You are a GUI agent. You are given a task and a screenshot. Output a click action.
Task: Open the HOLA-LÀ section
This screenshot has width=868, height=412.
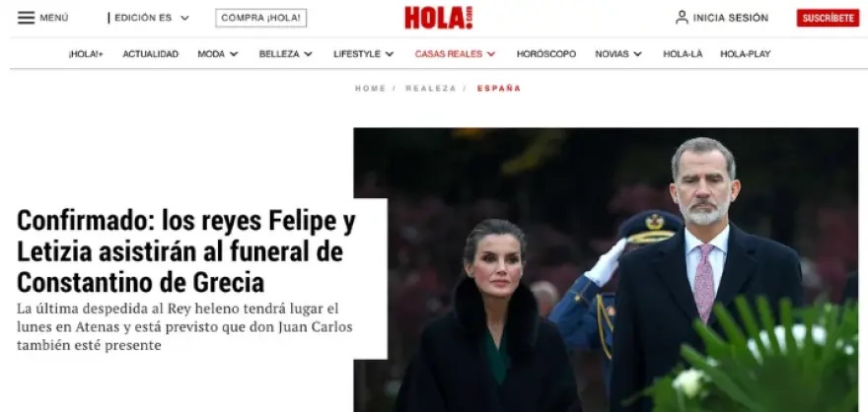[683, 54]
